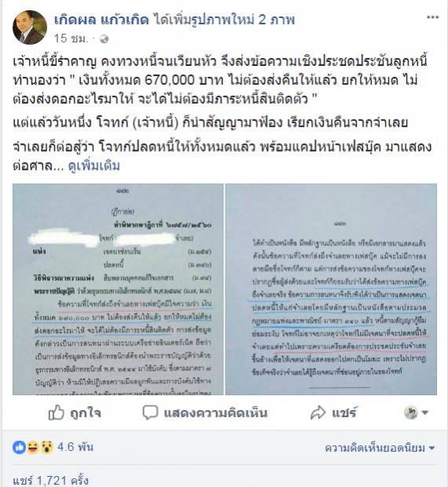
Task: Click the blue like reaction icon
Action: pos(19,448)
